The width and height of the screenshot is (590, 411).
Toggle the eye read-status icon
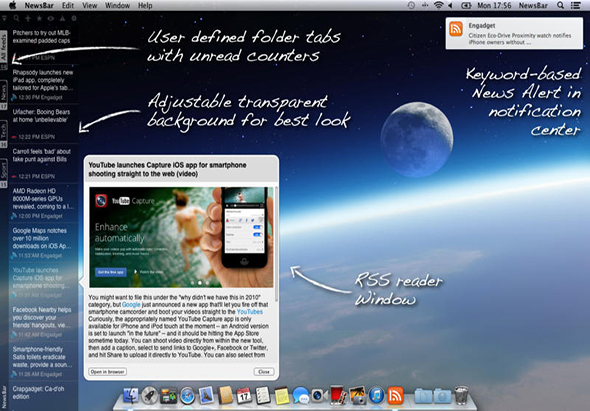tap(51, 18)
